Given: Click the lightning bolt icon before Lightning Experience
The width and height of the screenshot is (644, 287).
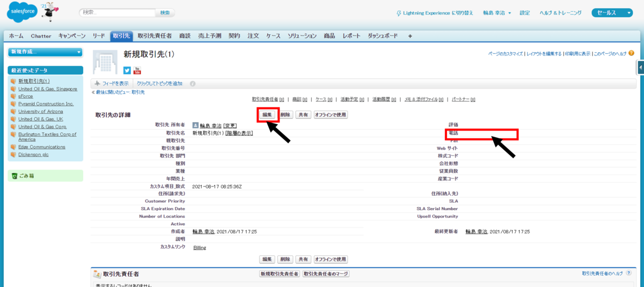Looking at the screenshot, I should coord(398,13).
